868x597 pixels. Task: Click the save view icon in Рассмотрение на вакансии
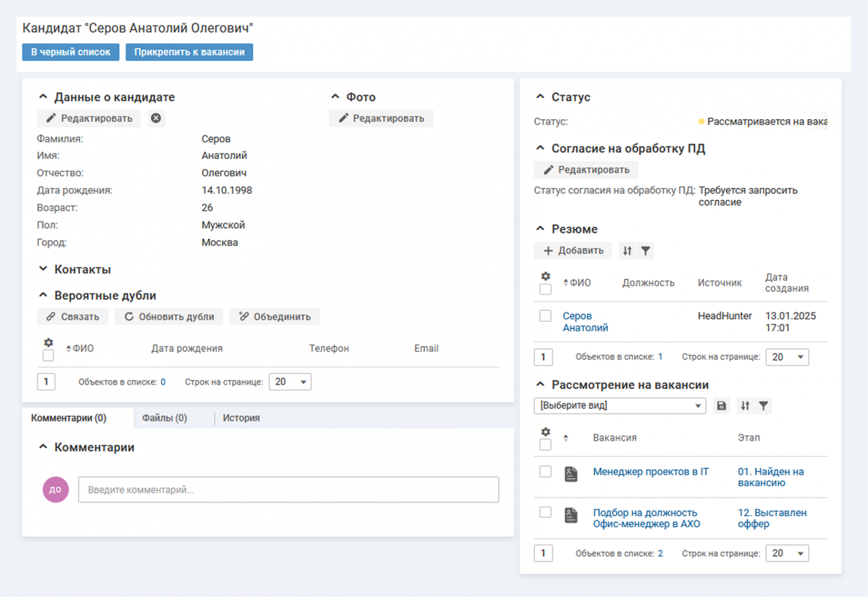click(x=721, y=406)
